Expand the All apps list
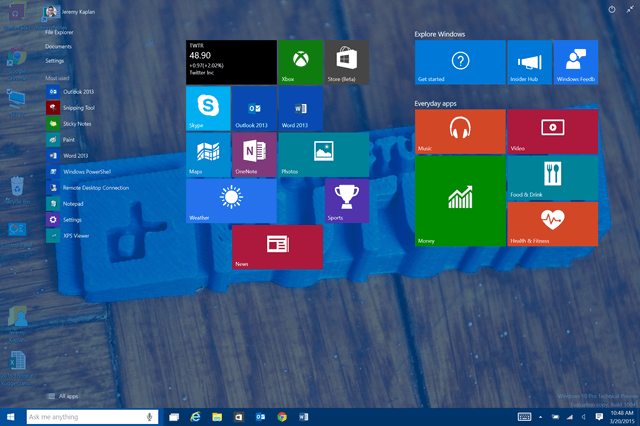 63,396
